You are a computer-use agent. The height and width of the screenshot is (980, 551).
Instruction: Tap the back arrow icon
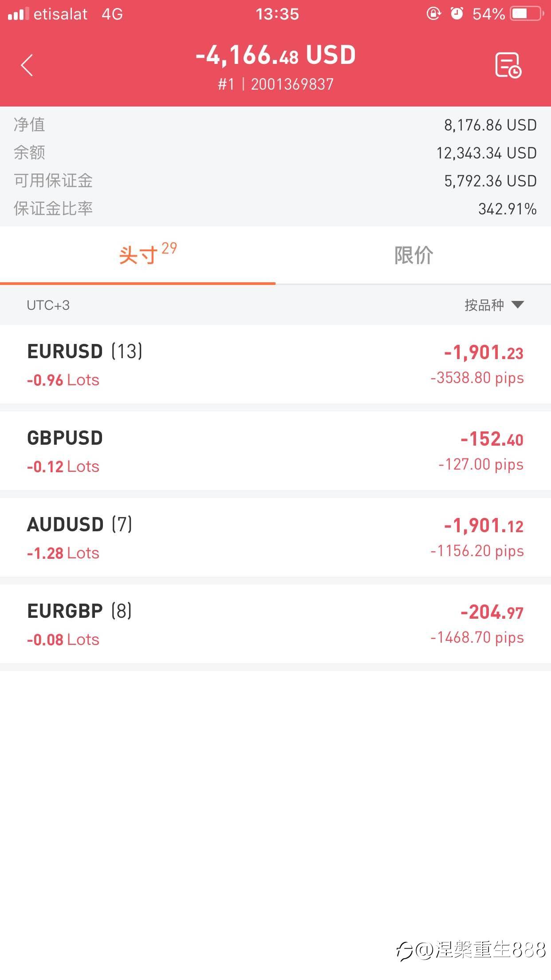27,65
